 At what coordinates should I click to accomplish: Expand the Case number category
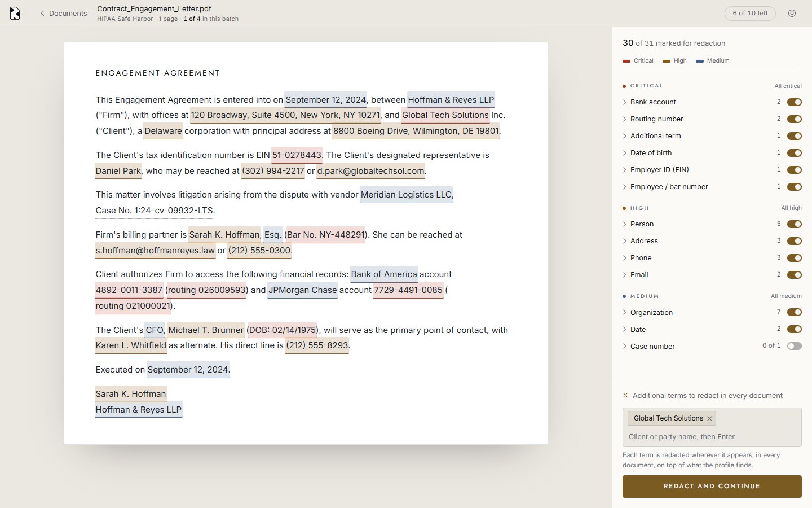point(625,346)
